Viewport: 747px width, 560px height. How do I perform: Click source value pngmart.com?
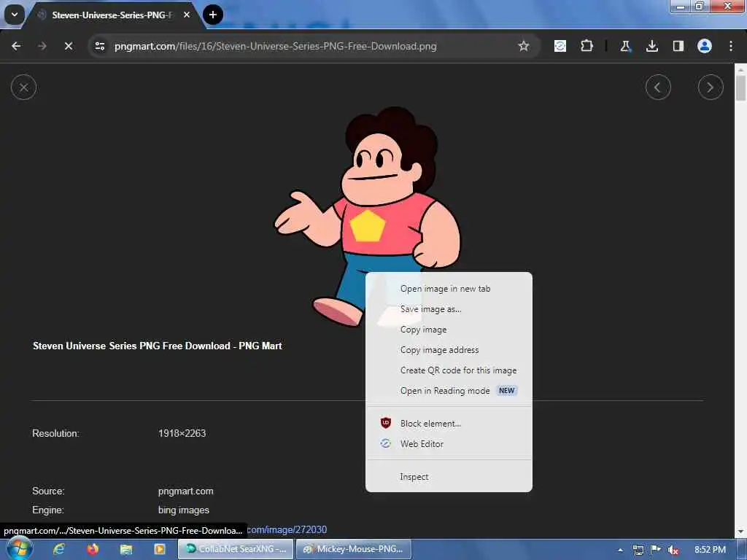(x=186, y=491)
